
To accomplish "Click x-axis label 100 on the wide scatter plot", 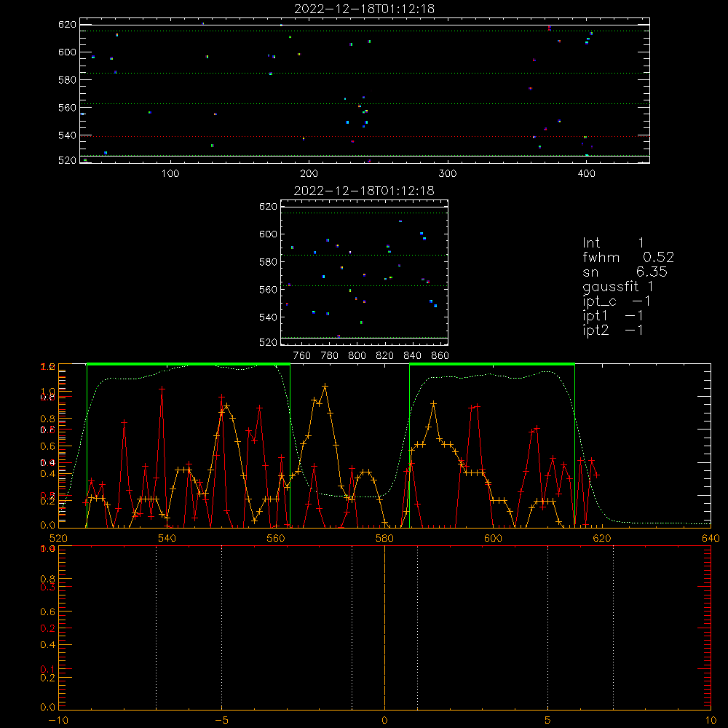I will (170, 174).
